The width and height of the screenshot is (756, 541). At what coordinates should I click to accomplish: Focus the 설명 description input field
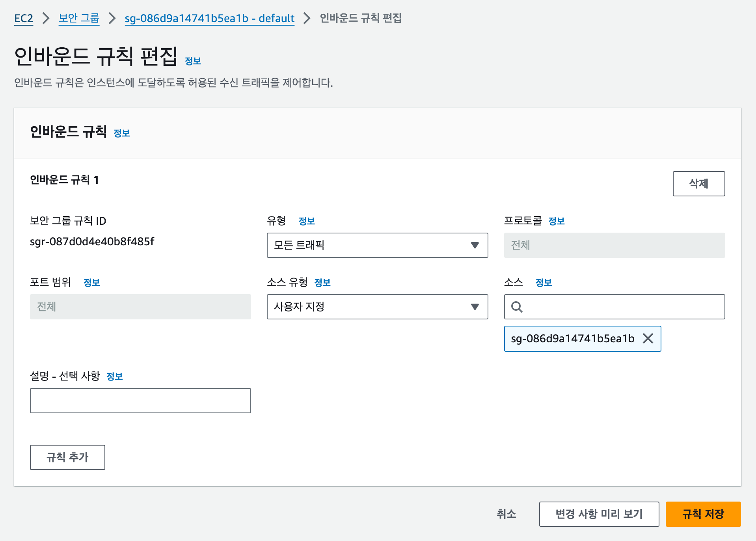pos(140,401)
